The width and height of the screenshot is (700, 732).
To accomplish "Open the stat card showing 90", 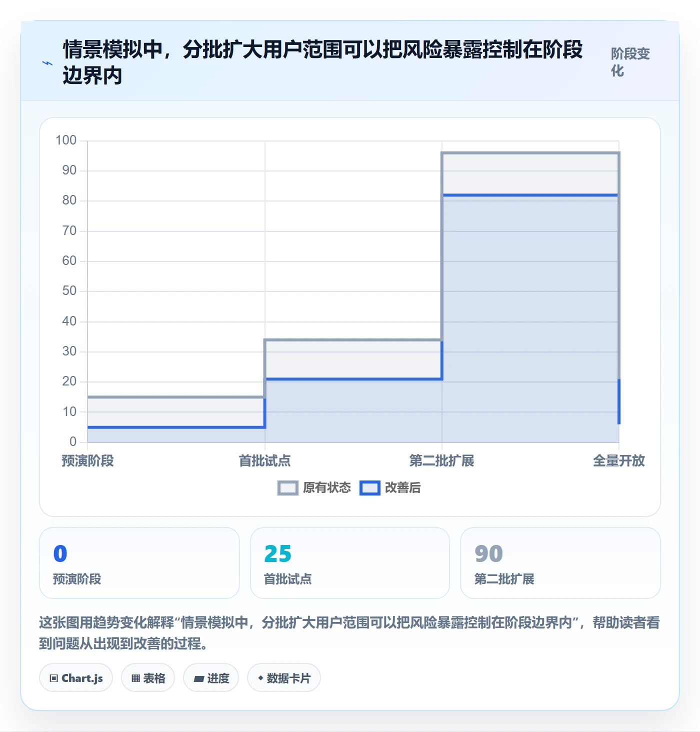I will point(560,563).
